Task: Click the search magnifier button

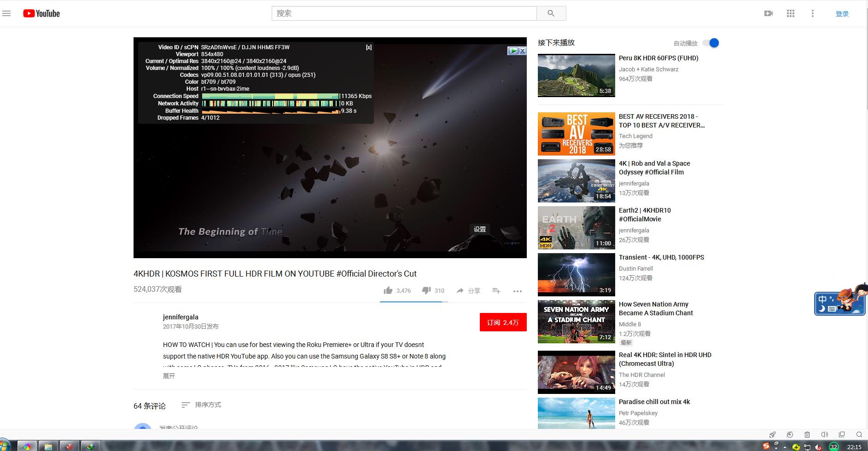Action: click(x=551, y=13)
